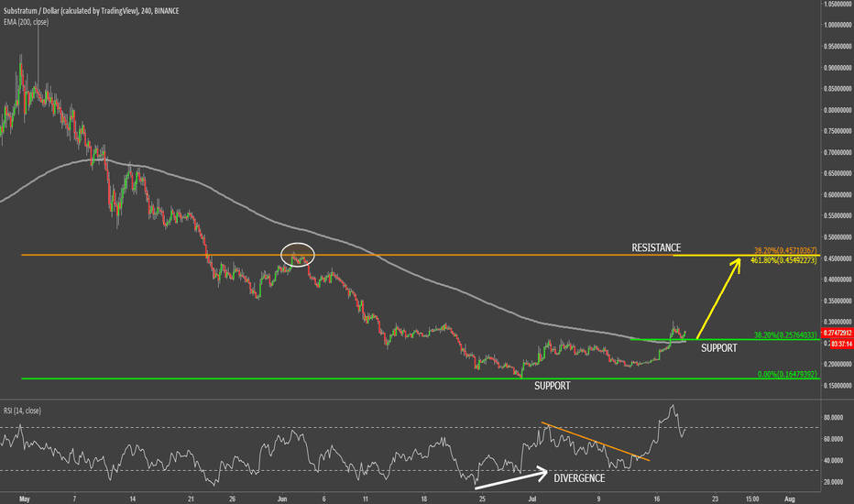Screen dimensions: 854x504
Task: Click the Jun label on the time axis
Action: [282, 499]
